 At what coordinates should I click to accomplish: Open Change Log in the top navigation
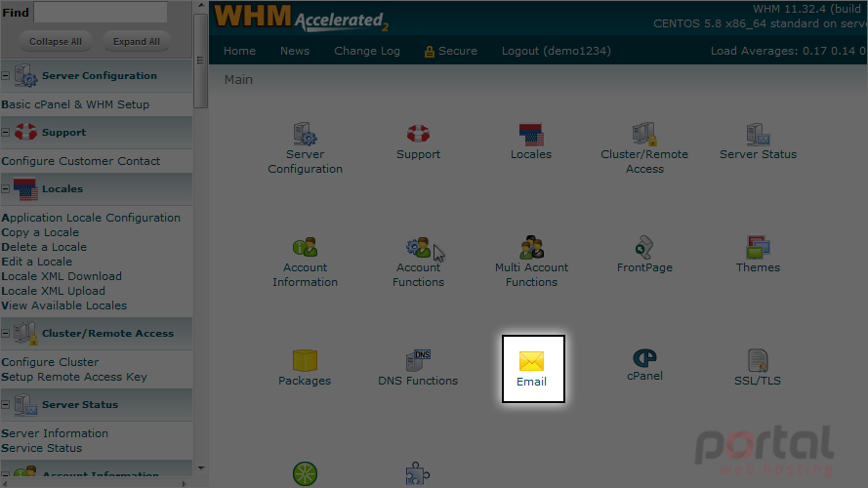(367, 51)
